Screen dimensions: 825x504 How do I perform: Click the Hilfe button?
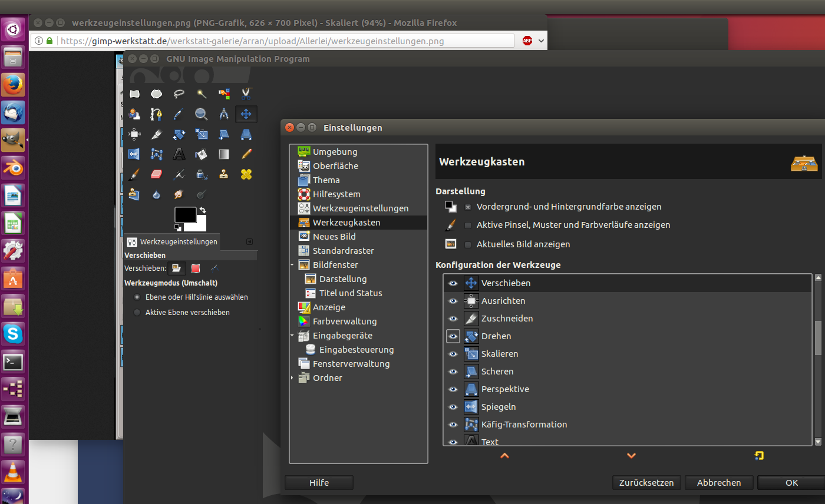319,483
